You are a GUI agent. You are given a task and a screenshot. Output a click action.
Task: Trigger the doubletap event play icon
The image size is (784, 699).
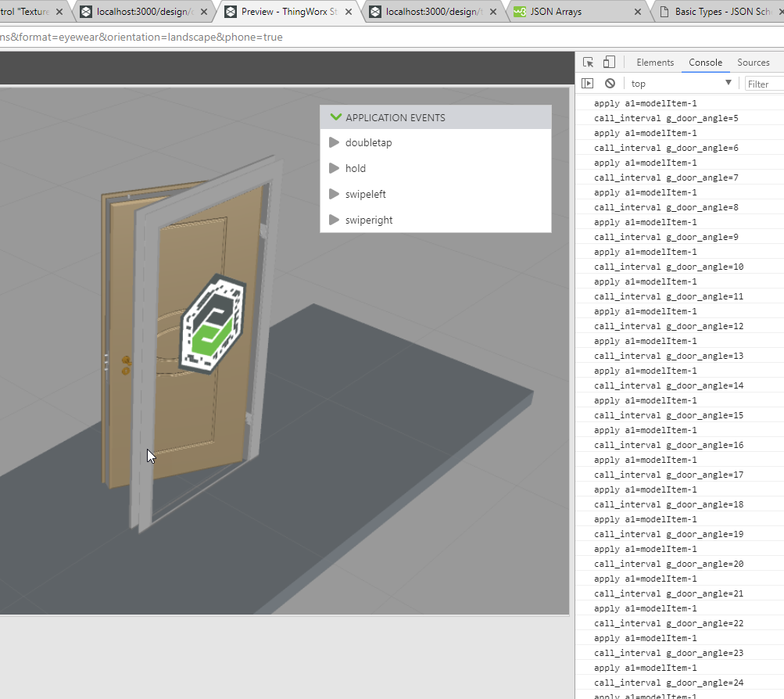tap(335, 142)
